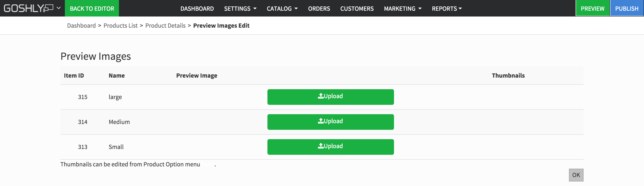
Task: Return to Products List breadcrumb
Action: [x=121, y=26]
